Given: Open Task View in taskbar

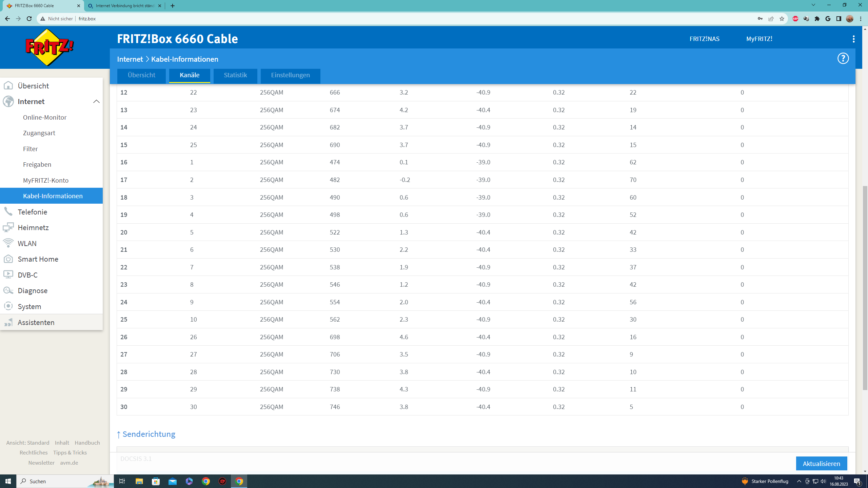Looking at the screenshot, I should point(122,481).
